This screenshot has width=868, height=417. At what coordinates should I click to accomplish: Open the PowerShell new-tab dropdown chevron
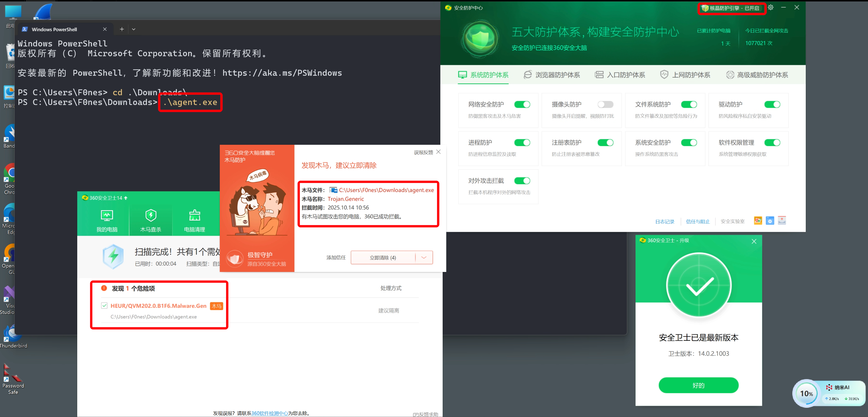(134, 29)
